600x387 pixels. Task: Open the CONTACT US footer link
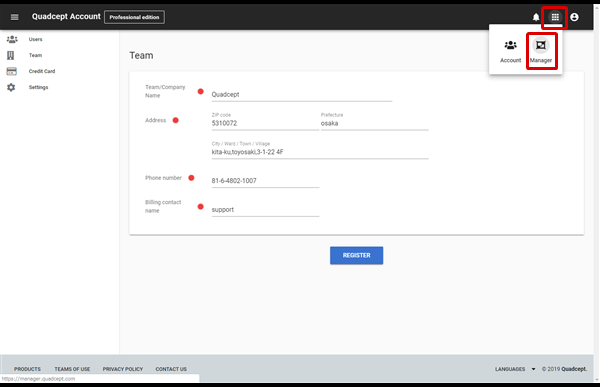point(171,369)
